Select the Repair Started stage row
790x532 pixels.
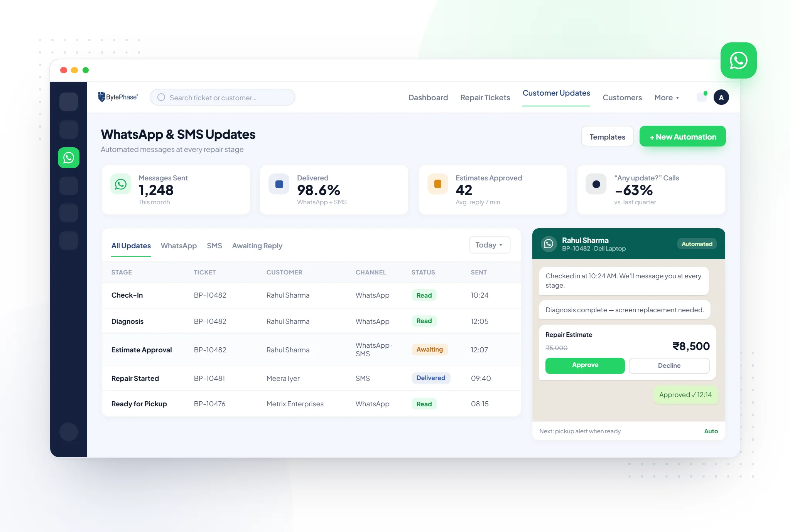tap(311, 378)
